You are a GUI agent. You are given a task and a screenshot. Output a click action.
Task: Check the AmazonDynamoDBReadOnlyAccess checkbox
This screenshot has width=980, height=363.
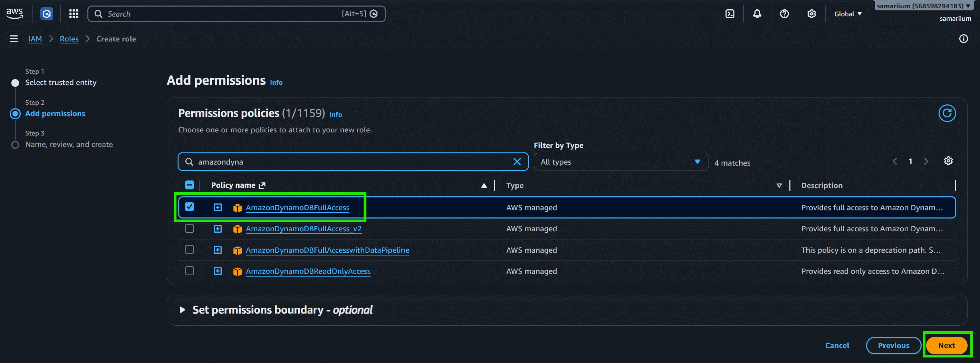(190, 271)
